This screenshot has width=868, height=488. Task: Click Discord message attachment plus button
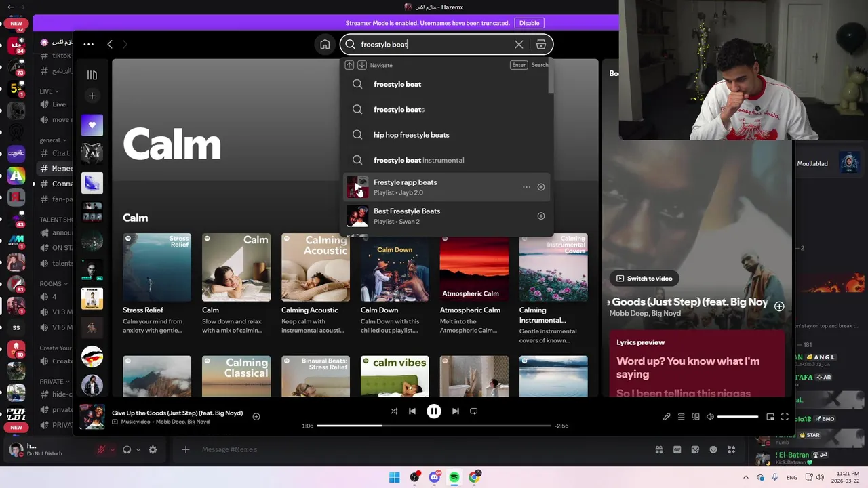click(185, 449)
